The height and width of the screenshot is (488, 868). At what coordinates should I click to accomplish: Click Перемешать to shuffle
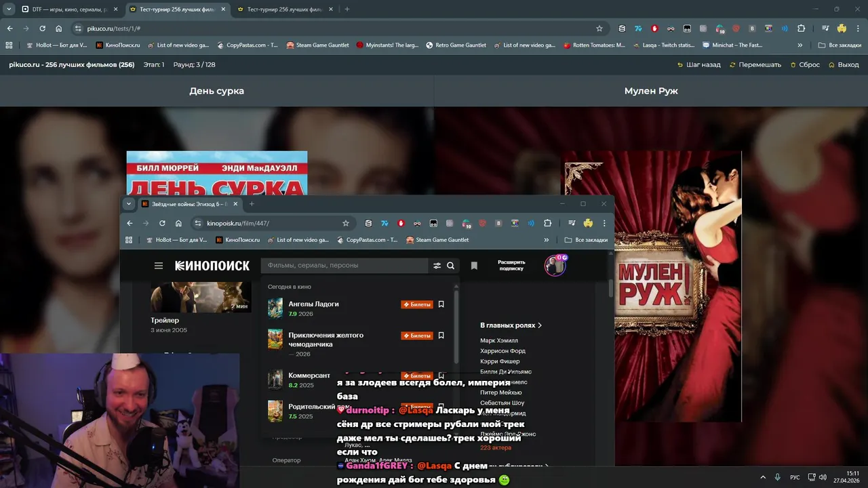coord(755,65)
